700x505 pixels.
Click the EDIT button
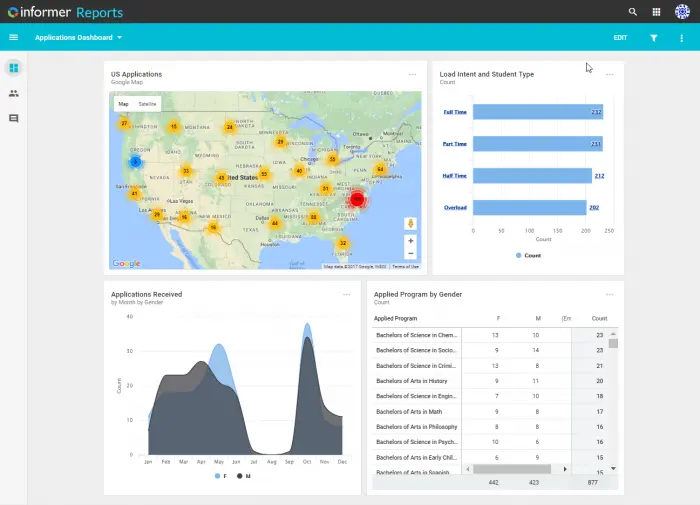[x=620, y=38]
